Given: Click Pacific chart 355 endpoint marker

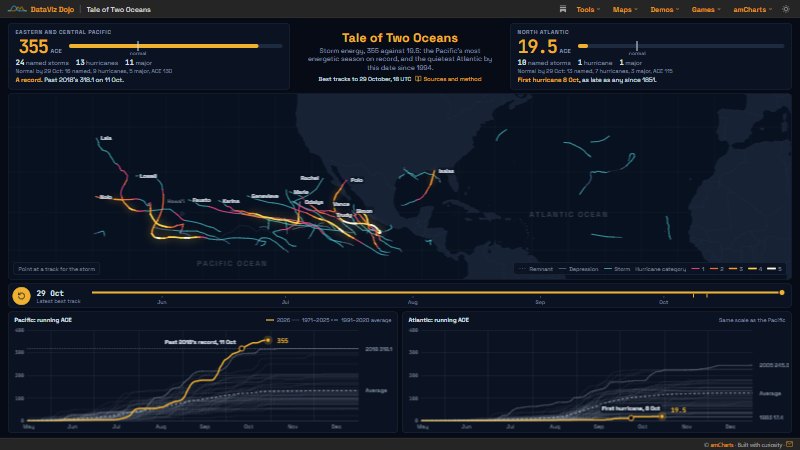Looking at the screenshot, I should click(x=268, y=340).
